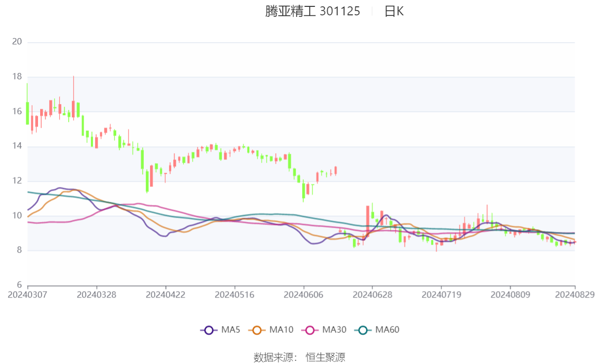Click the 腾亚精工 301125 chart title
Screen dimensions: 599x364
(x=313, y=11)
